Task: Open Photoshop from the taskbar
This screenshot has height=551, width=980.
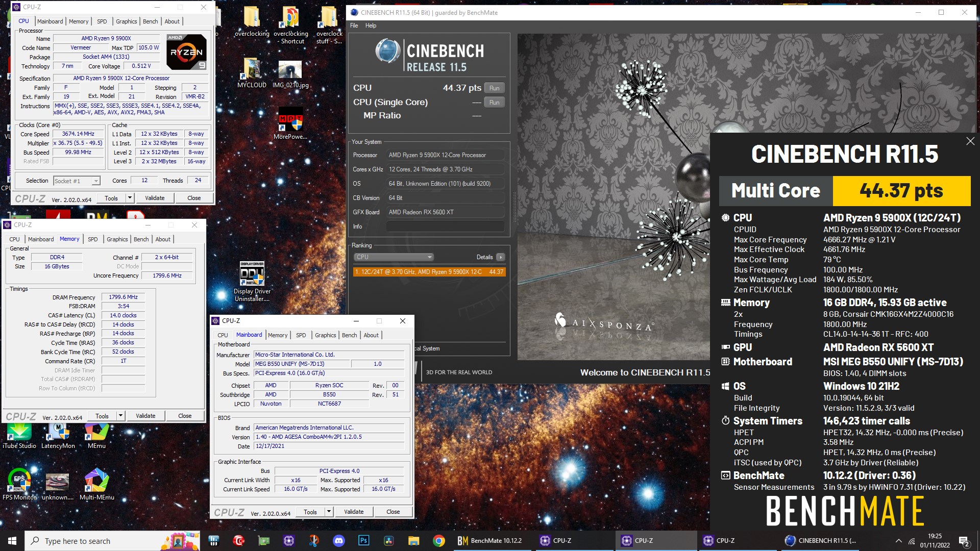Action: pyautogui.click(x=364, y=541)
